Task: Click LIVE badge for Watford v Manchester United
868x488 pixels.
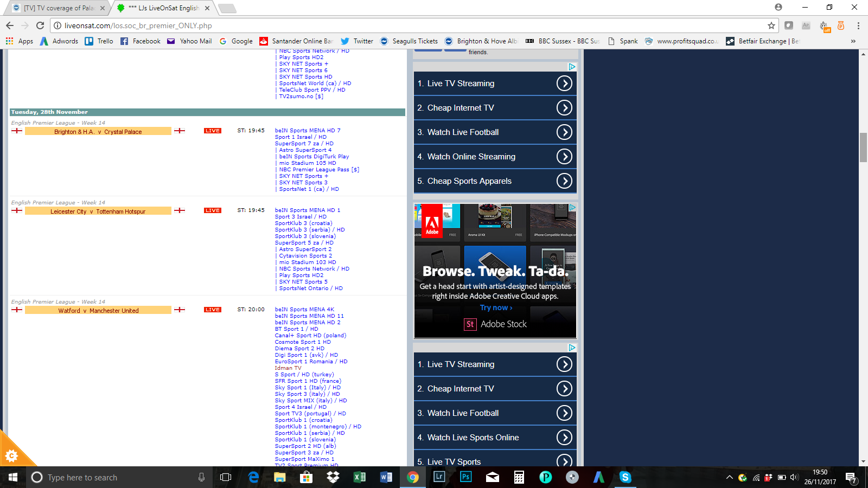Action: point(213,310)
